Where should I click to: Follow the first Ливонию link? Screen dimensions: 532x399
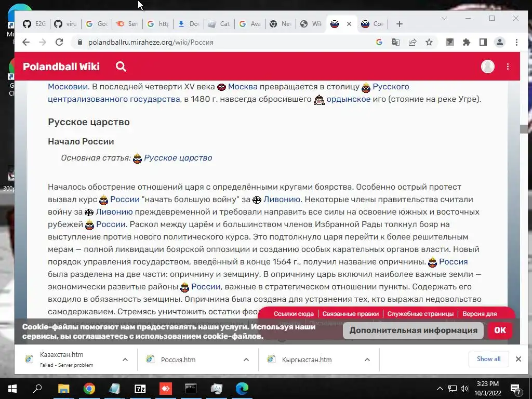pyautogui.click(x=282, y=199)
